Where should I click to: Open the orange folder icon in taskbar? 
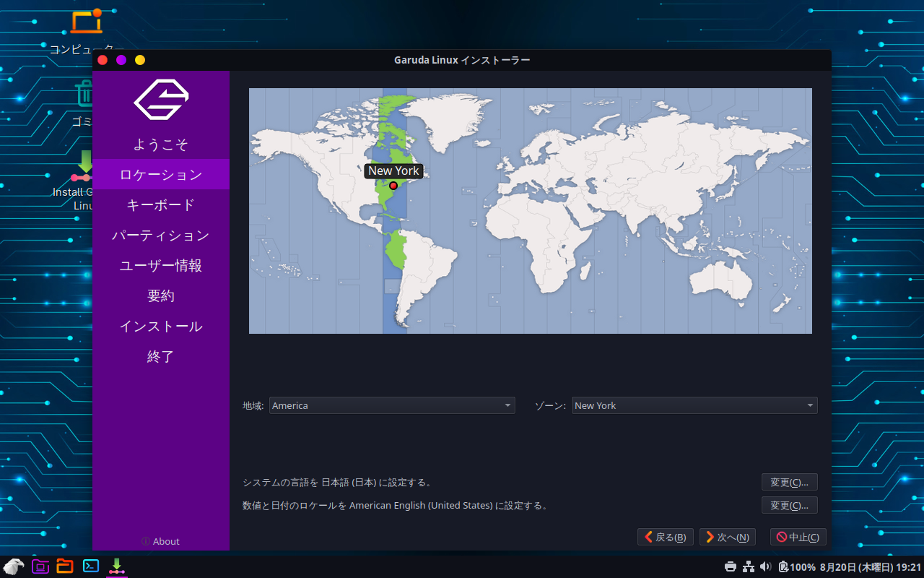pos(65,566)
